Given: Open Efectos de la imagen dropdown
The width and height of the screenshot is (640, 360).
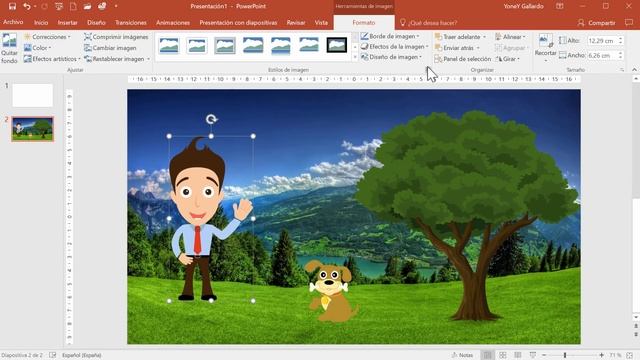Looking at the screenshot, I should click(395, 47).
